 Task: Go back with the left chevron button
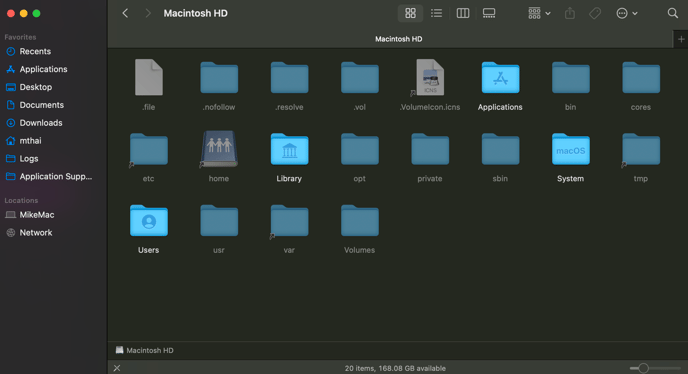click(x=125, y=13)
